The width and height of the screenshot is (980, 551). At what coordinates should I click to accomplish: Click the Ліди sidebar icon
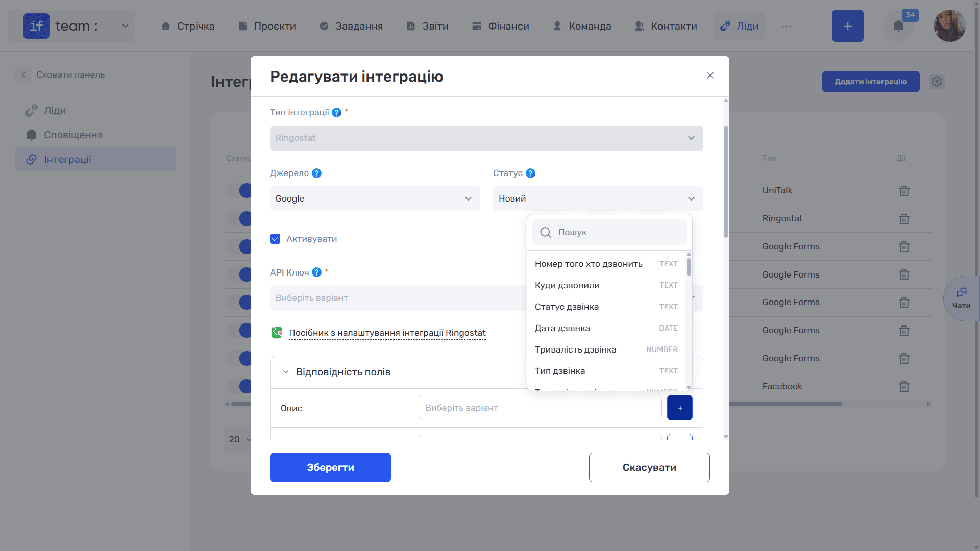31,110
